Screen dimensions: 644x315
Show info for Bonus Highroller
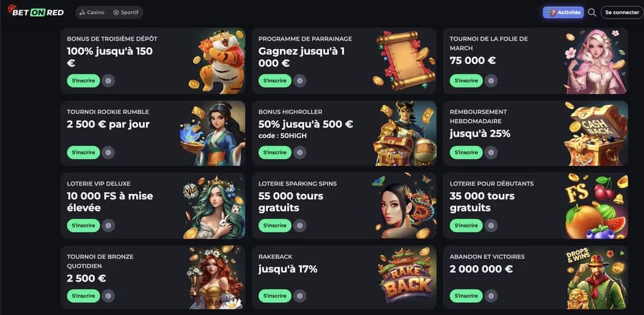[300, 153]
